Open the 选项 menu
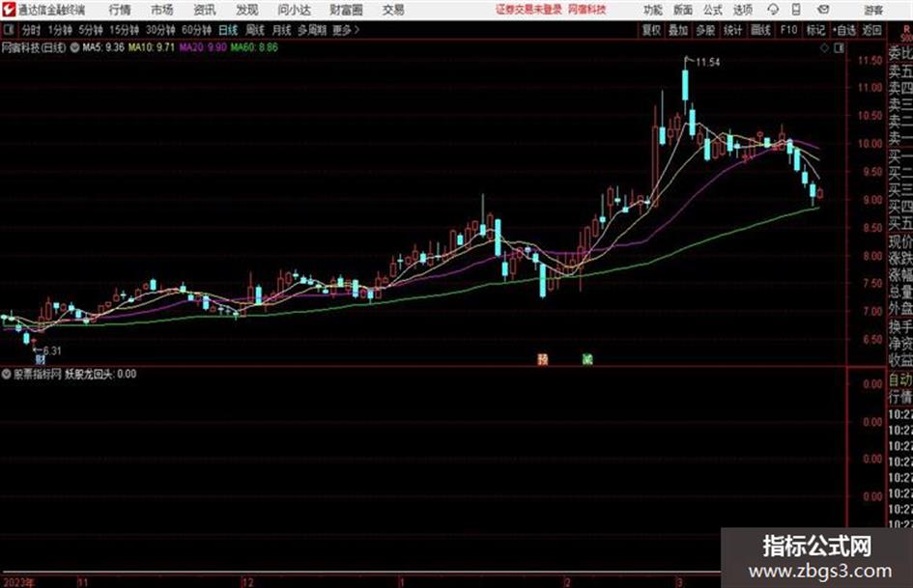This screenshot has height=588, width=913. (742, 10)
